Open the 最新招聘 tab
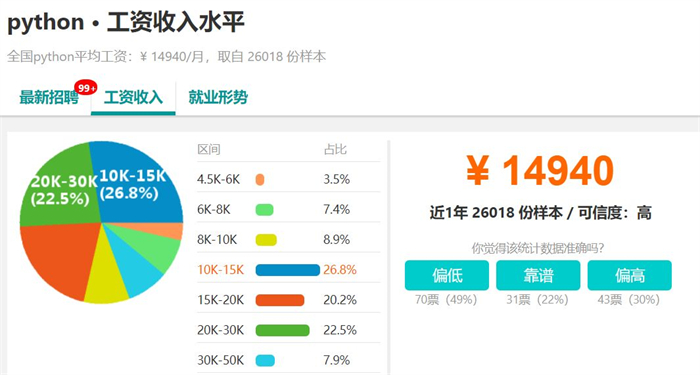This screenshot has height=375, width=700. pos(49,97)
